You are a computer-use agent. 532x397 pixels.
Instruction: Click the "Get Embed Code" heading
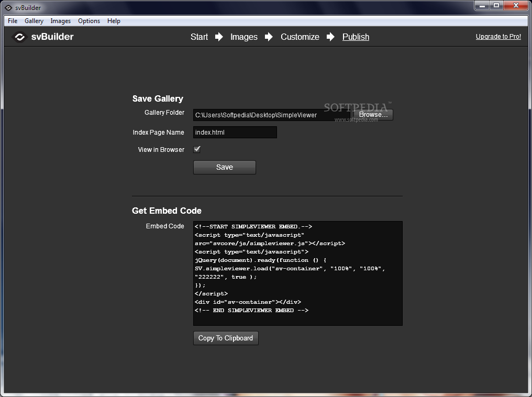[x=167, y=211]
